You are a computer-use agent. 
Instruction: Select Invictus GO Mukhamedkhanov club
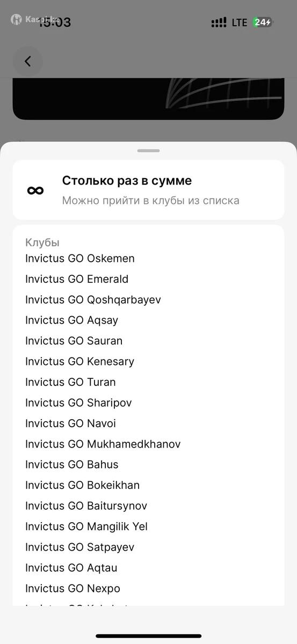coord(103,444)
